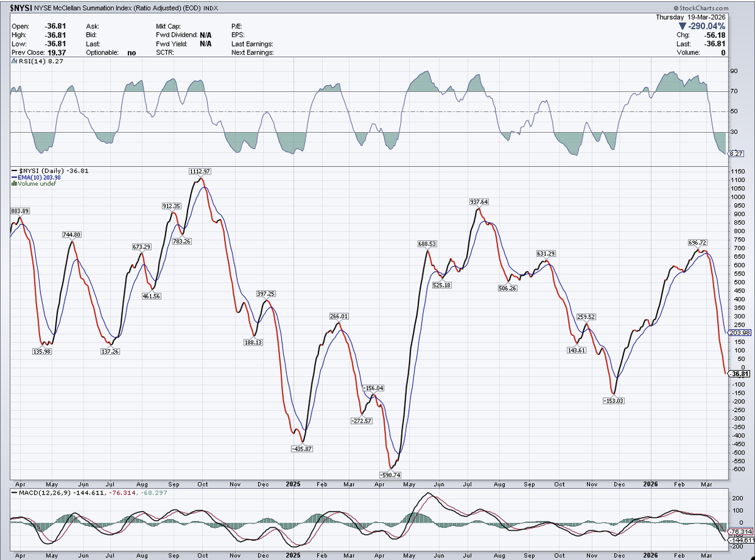Click the -590.74 trough label
755x560 pixels.
coord(390,474)
